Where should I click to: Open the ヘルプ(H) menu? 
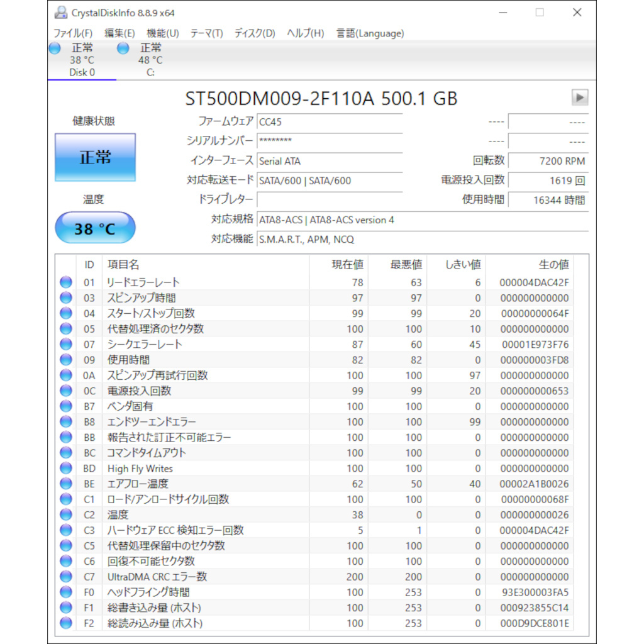tap(303, 33)
